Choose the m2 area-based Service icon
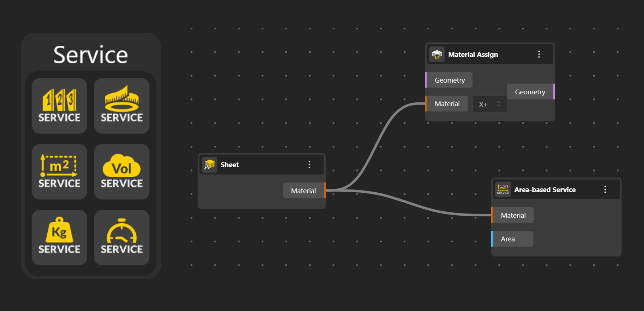 [x=59, y=172]
